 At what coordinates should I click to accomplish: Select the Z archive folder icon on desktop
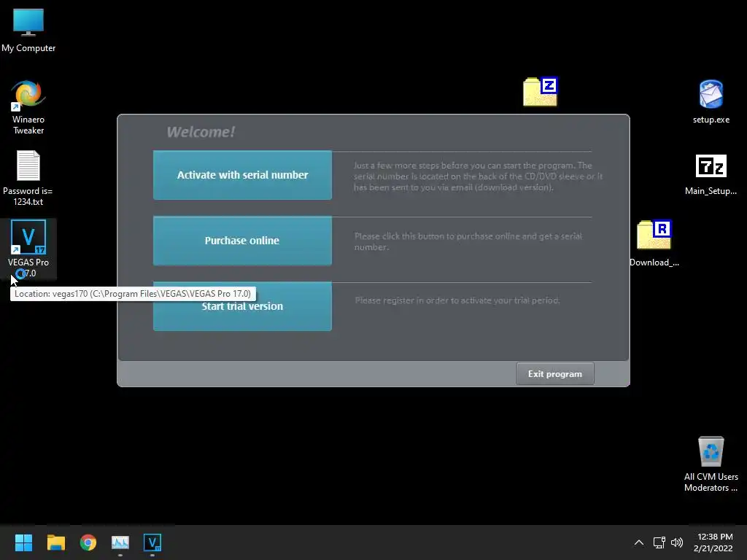coord(541,91)
